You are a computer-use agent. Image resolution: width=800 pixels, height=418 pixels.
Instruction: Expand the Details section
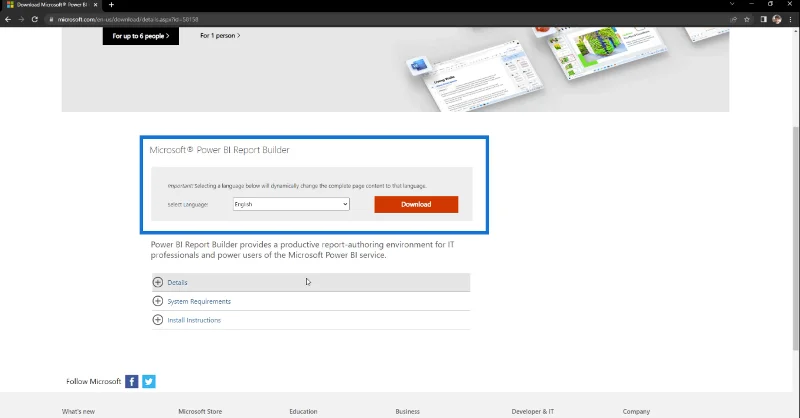pyautogui.click(x=311, y=282)
